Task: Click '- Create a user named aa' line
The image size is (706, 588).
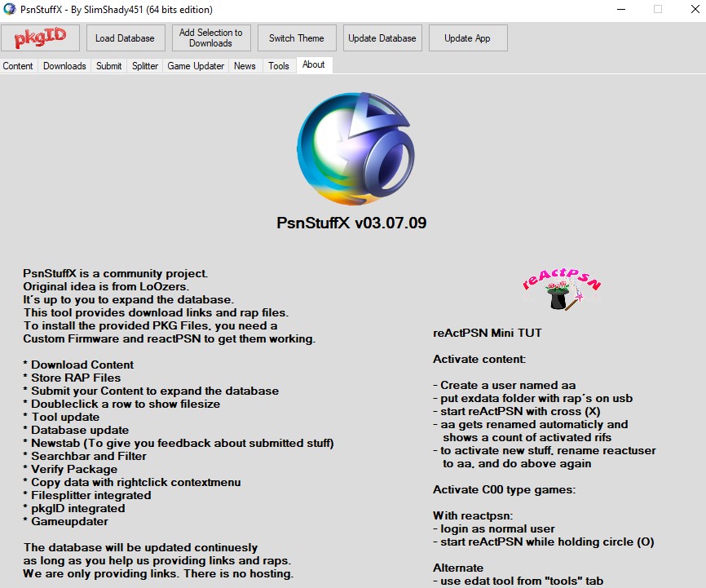Action: (505, 385)
